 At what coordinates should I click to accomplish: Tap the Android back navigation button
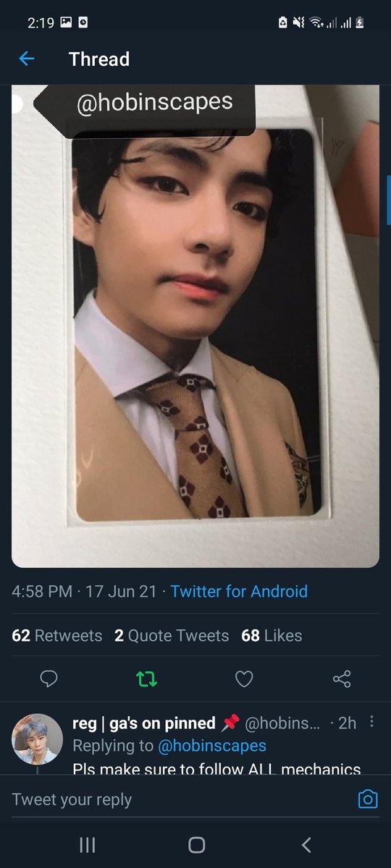point(306,844)
